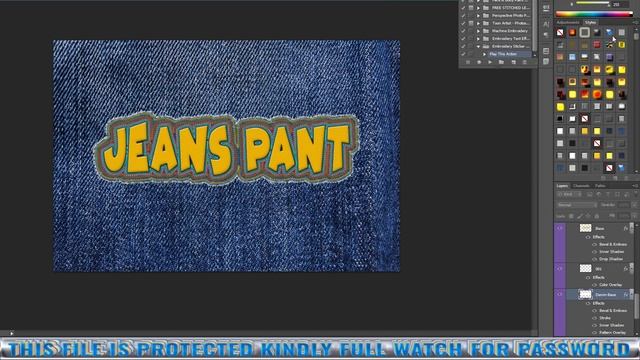The image size is (640, 360).
Task: Play the selected action in Actions panel
Action: [490, 62]
